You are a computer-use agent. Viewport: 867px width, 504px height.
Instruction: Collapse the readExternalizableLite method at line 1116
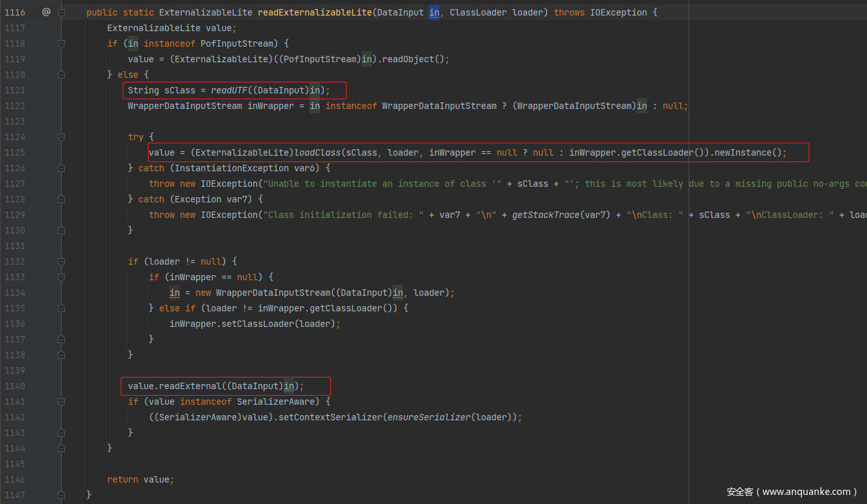tap(61, 12)
